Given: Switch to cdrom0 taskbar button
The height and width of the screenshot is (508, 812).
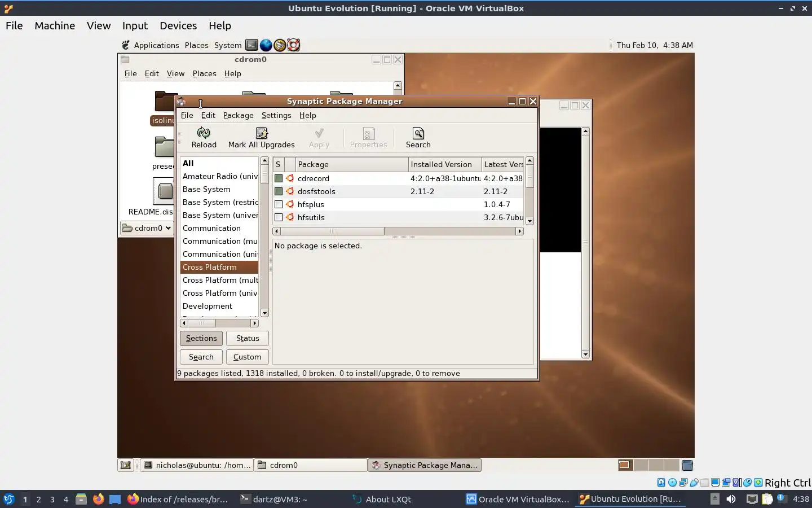Looking at the screenshot, I should coord(311,465).
